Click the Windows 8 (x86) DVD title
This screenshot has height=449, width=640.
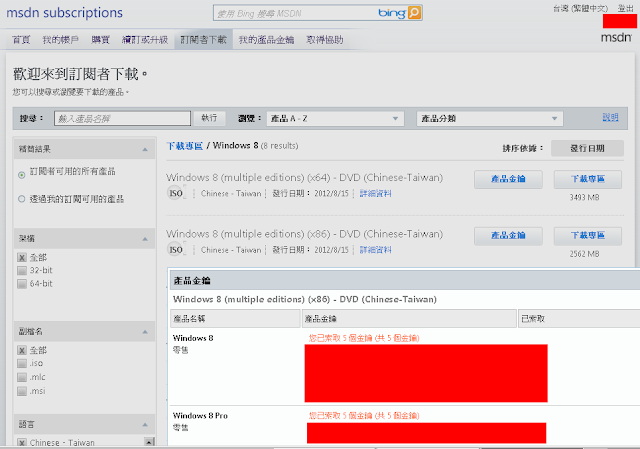tap(304, 234)
